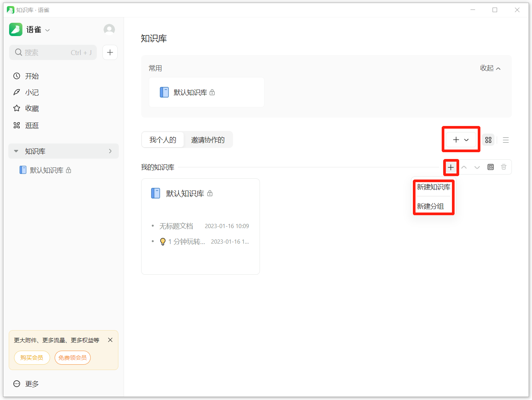
Task: Open the 无标题文档 document
Action: (x=176, y=226)
